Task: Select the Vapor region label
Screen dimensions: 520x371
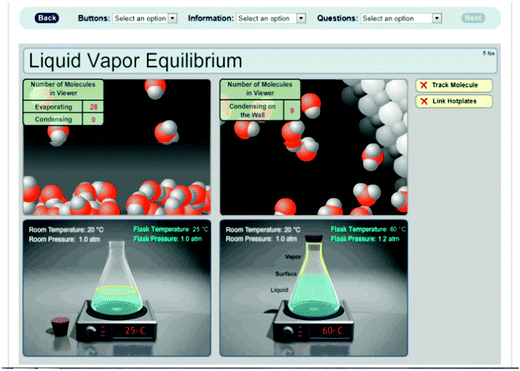Action: (x=293, y=257)
